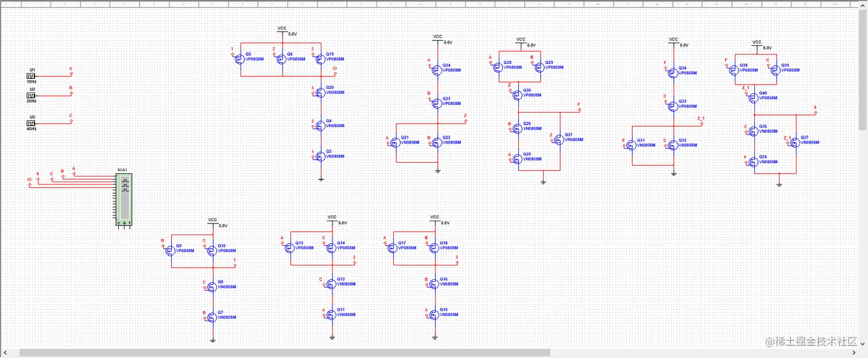Click the left arrow of horizontal scrollbar

point(6,353)
